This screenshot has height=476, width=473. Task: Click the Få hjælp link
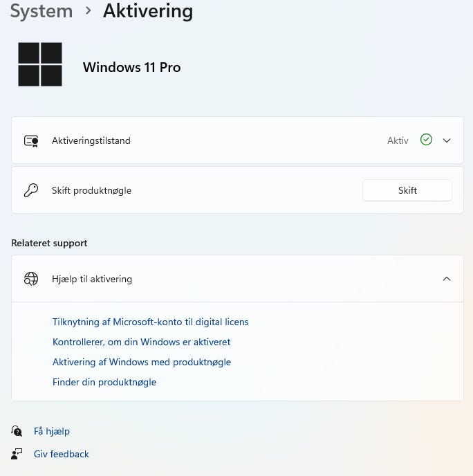click(x=52, y=431)
